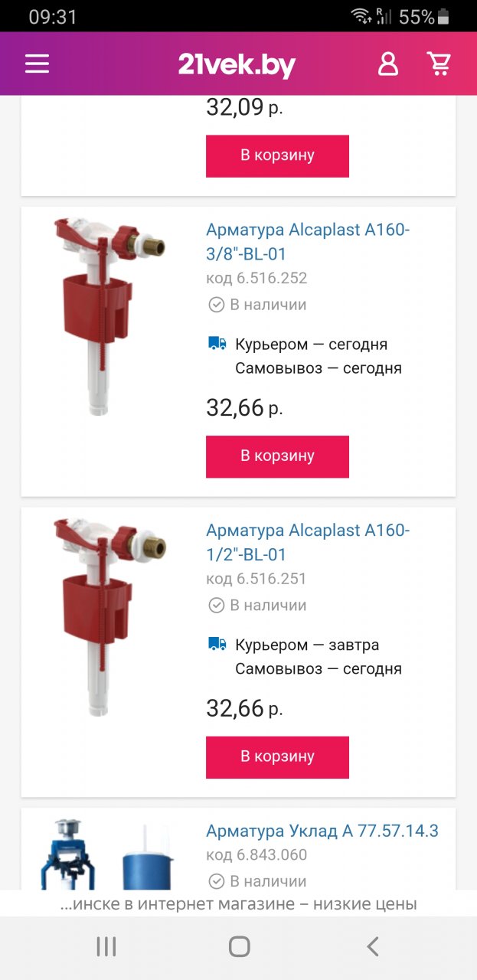Tap Android home button
The height and width of the screenshot is (980, 477).
239,947
